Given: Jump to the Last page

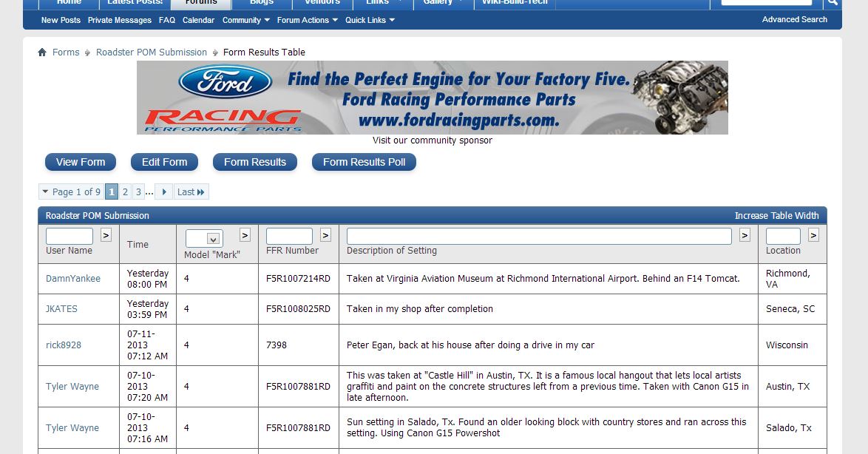Looking at the screenshot, I should (x=191, y=192).
